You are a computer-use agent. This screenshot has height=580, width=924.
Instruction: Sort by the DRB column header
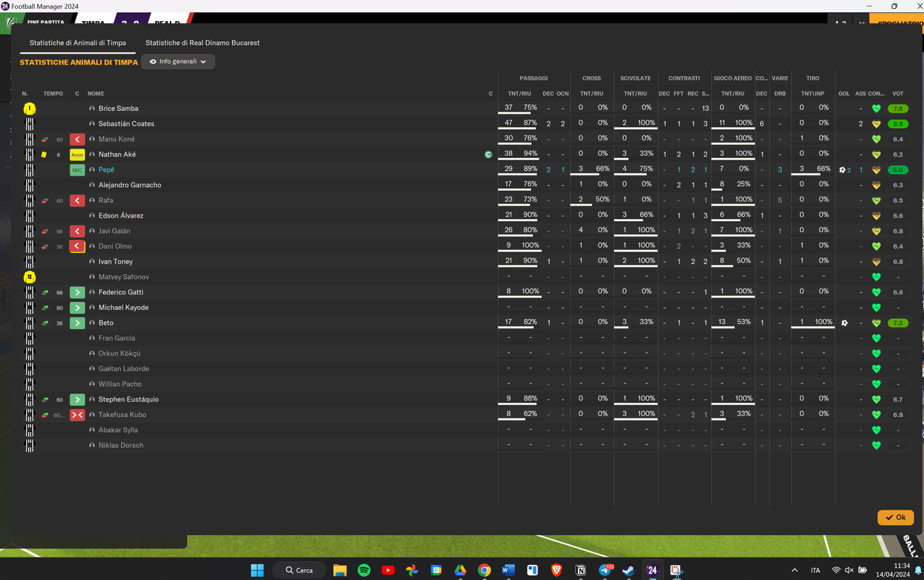(780, 94)
